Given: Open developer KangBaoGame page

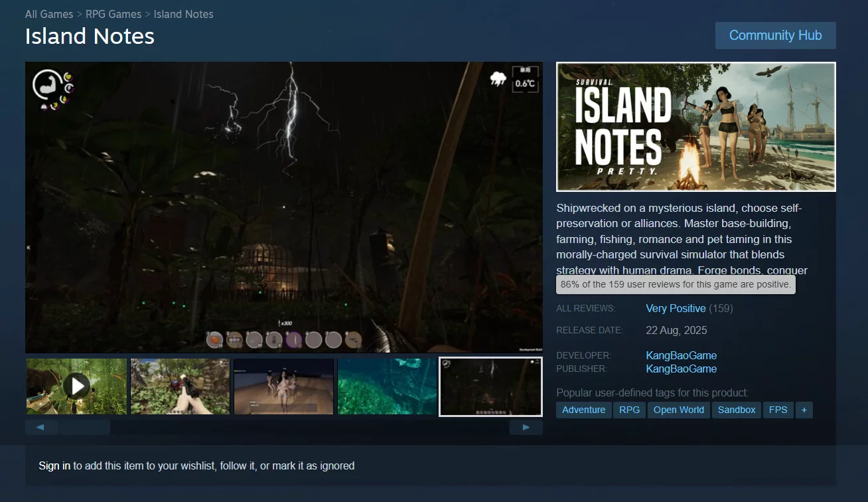Looking at the screenshot, I should coord(681,355).
